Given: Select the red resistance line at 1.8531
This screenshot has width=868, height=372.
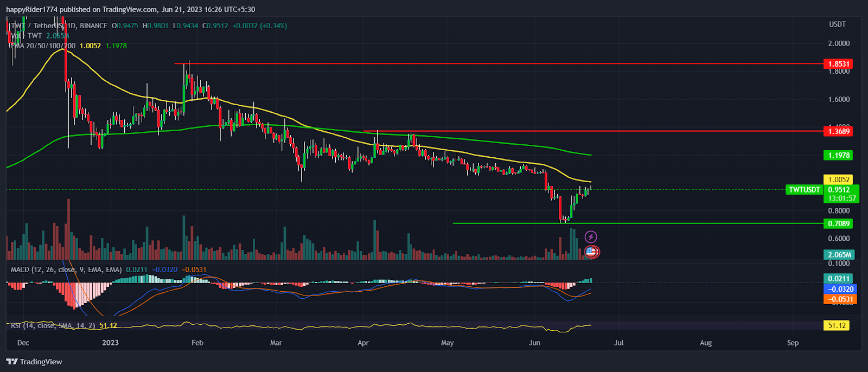Looking at the screenshot, I should point(499,63).
